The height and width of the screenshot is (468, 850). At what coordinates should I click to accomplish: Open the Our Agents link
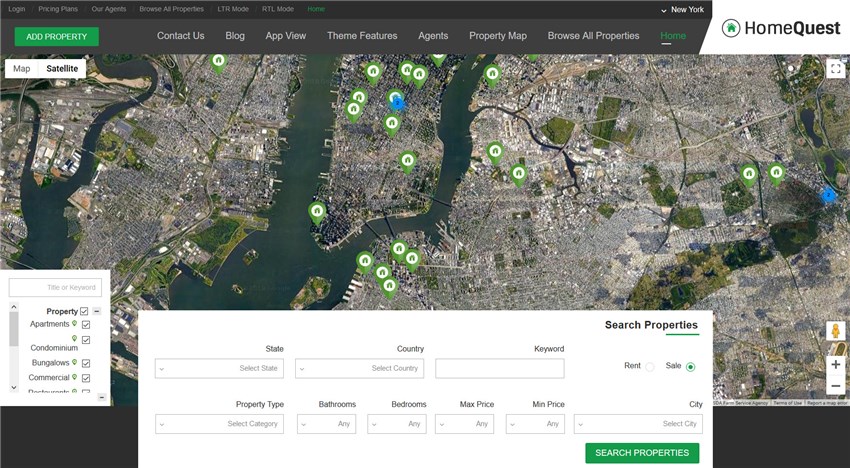[108, 9]
